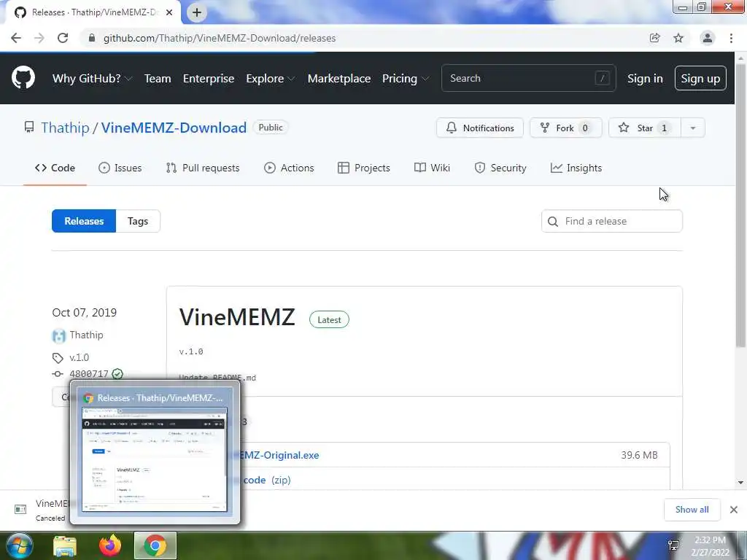Viewport: 747px width, 560px height.
Task: Click the taskbar clock showing 2:32 PM
Action: (710, 546)
